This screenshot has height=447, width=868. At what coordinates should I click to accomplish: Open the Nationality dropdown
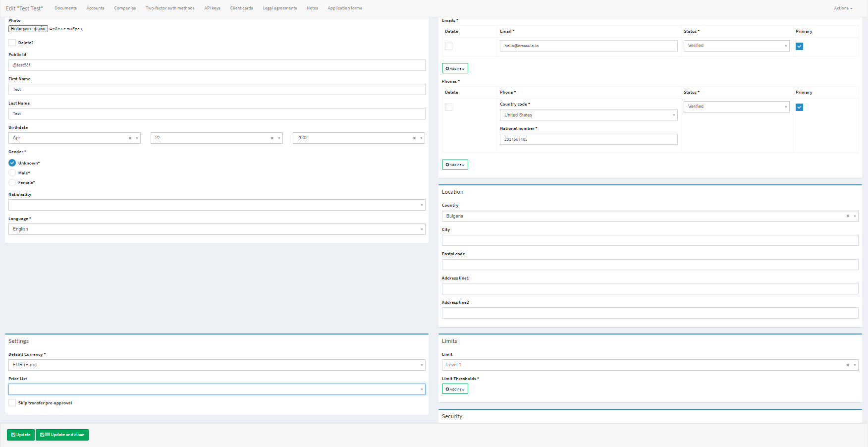(217, 205)
